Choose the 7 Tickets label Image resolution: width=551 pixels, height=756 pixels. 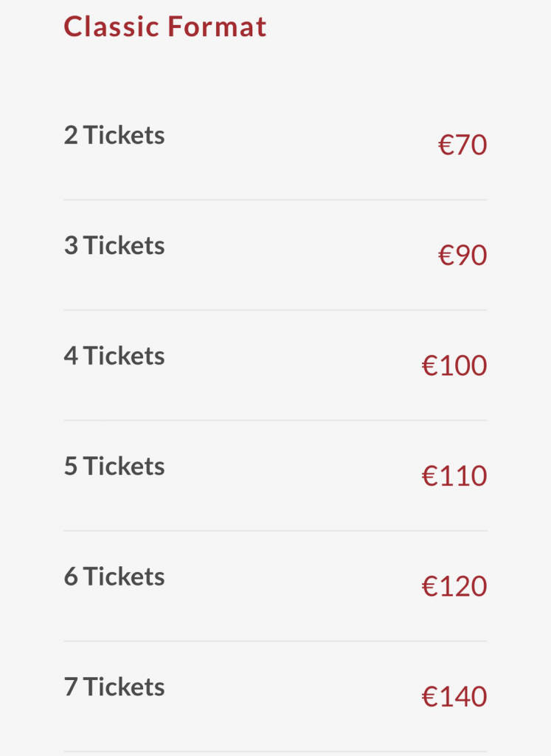114,687
